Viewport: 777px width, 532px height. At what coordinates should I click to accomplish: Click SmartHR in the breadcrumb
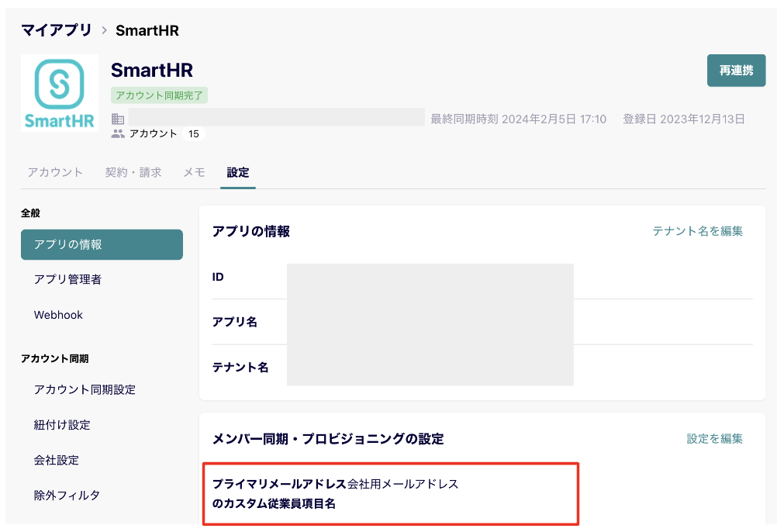[147, 30]
